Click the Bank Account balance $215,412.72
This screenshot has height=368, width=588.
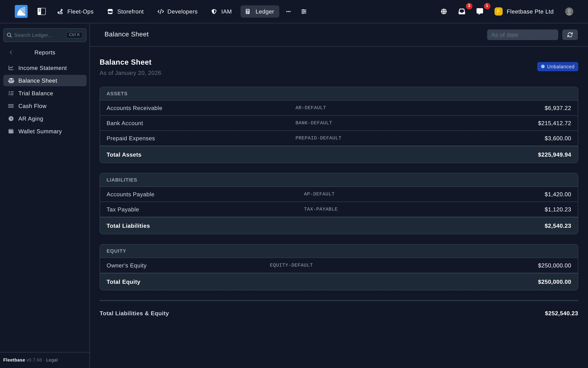pyautogui.click(x=555, y=123)
